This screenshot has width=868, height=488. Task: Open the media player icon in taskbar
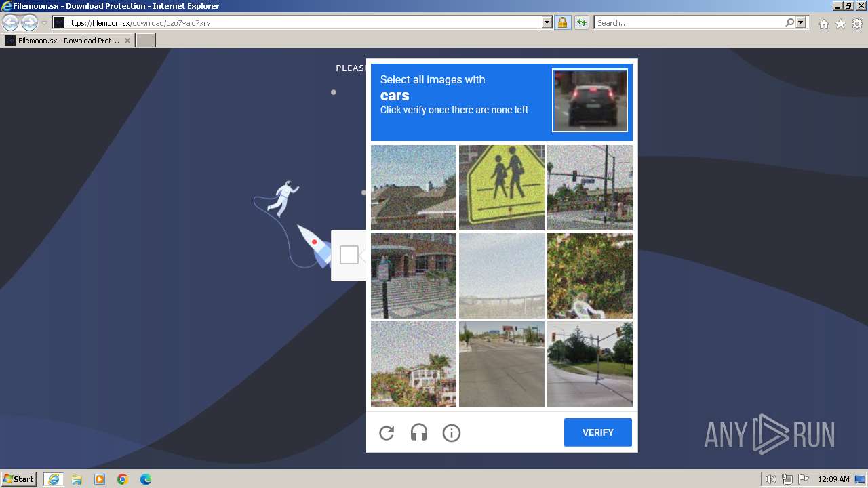(x=100, y=479)
